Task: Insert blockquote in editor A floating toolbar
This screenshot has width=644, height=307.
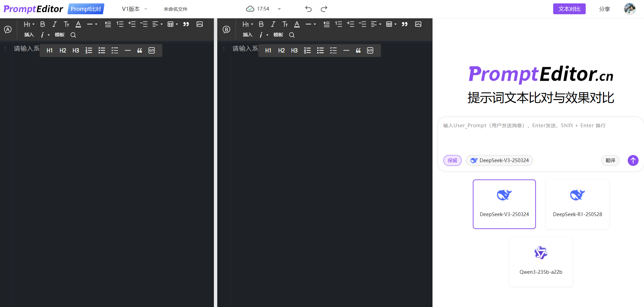Action: click(x=140, y=51)
